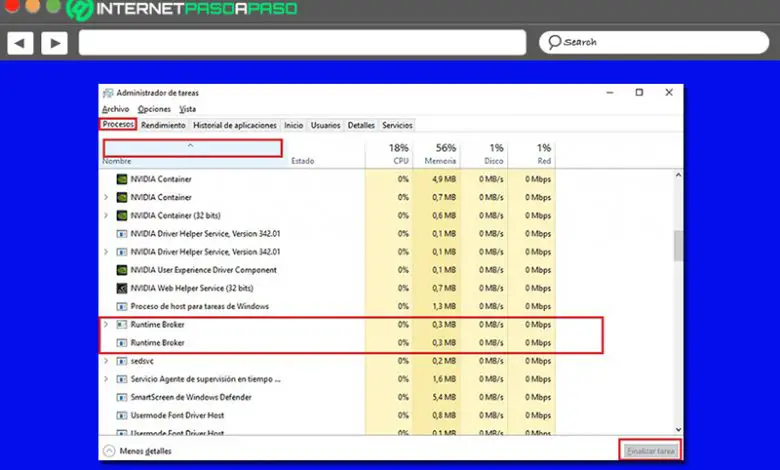Click the Servicio Agente de supervisión icon
780x470 pixels.
(122, 379)
